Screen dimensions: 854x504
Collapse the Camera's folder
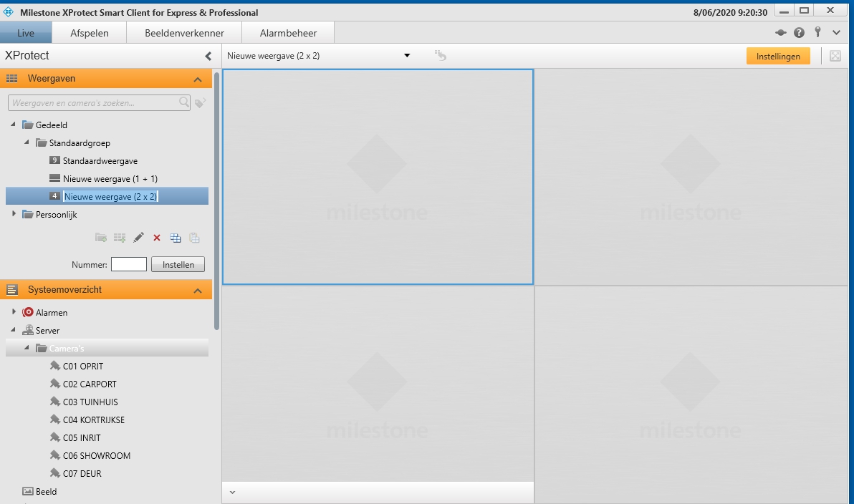click(27, 348)
